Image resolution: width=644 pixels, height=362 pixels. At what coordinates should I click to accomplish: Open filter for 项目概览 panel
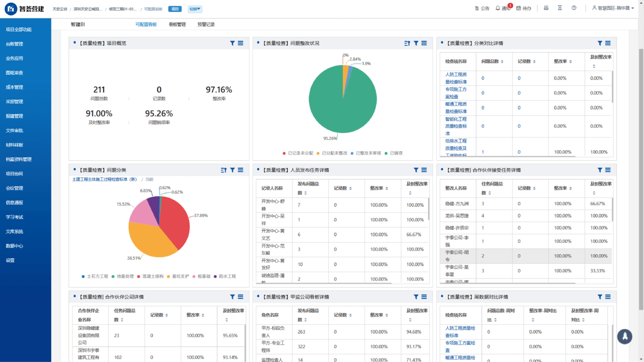coord(232,43)
